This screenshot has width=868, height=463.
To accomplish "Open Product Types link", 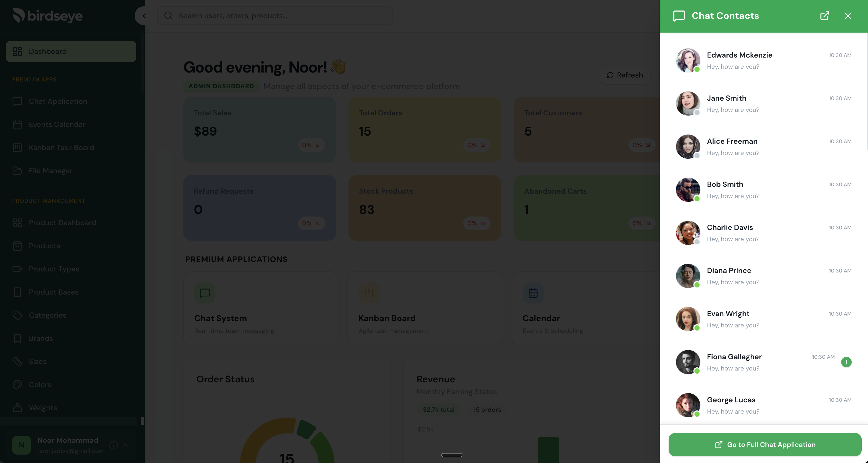I will (x=71, y=269).
